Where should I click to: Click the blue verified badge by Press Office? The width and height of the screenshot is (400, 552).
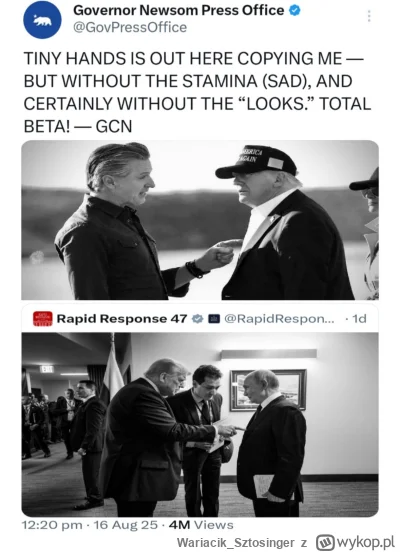coord(295,11)
